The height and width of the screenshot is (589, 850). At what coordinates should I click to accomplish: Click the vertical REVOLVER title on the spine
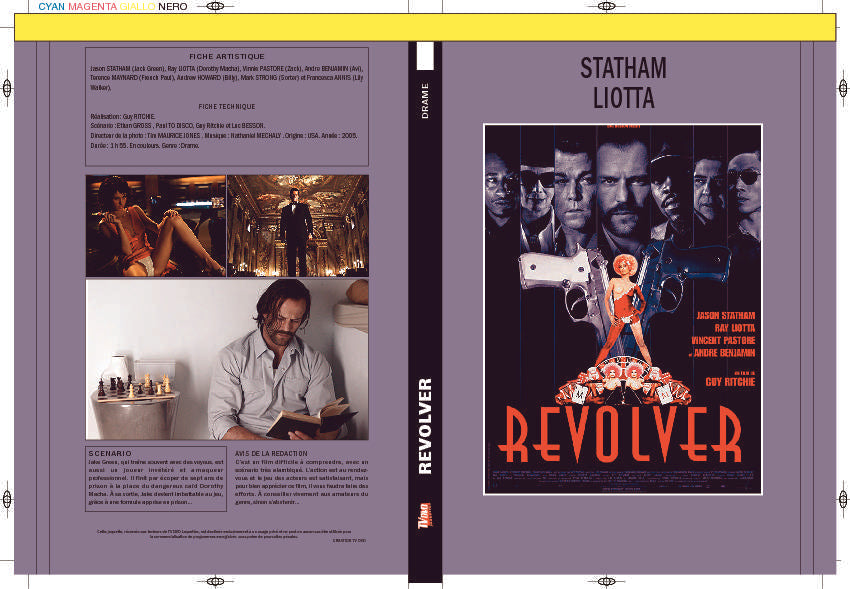click(x=425, y=426)
